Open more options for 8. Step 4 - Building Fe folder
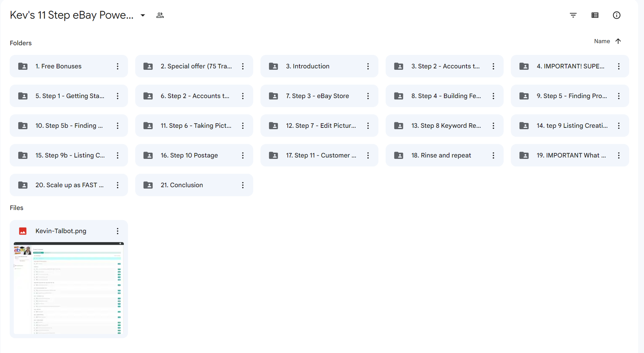The width and height of the screenshot is (644, 353). 493,96
